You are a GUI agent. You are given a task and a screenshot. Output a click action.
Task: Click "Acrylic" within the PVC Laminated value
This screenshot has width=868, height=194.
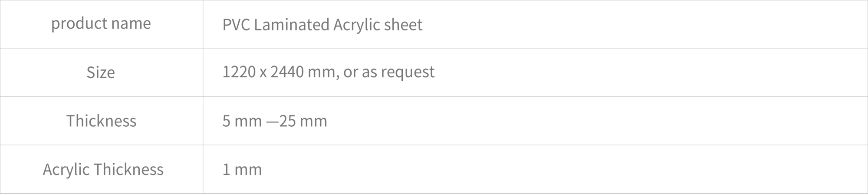[351, 25]
